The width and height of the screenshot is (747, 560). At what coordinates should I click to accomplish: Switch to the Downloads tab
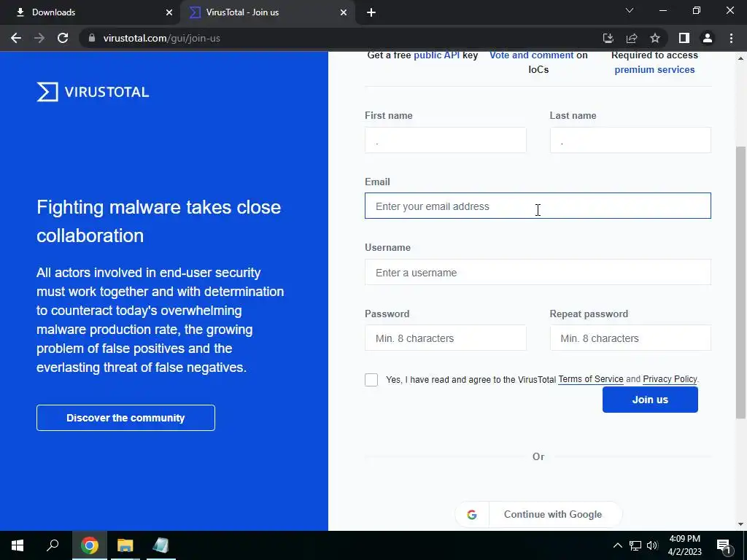90,12
